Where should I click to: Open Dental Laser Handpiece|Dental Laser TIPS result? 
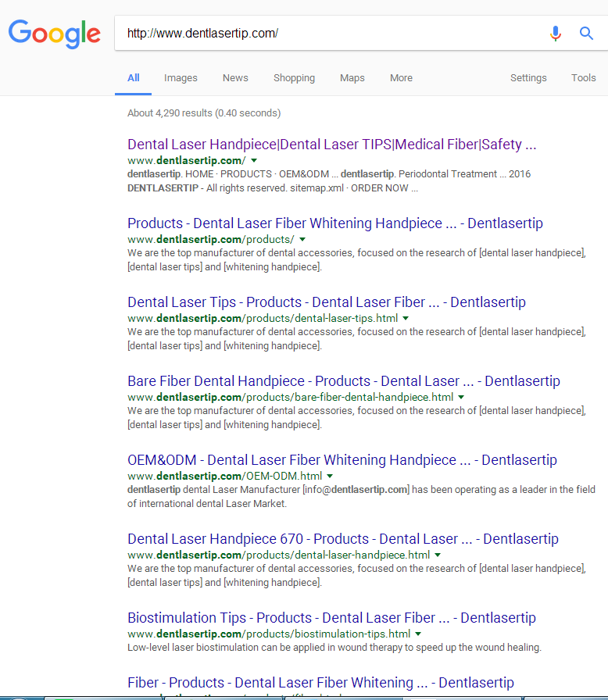(331, 145)
